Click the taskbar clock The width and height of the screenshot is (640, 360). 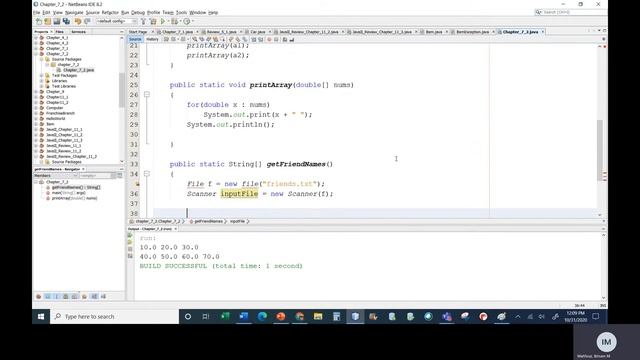[x=576, y=316]
